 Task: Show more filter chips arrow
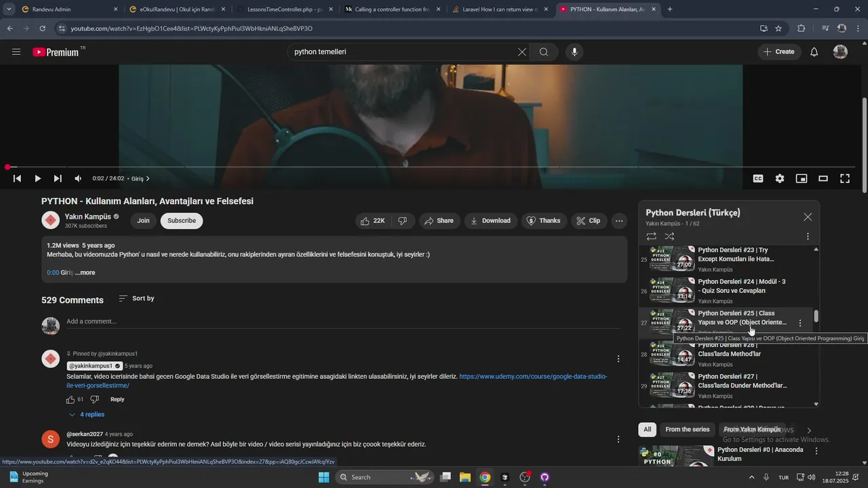(x=809, y=430)
